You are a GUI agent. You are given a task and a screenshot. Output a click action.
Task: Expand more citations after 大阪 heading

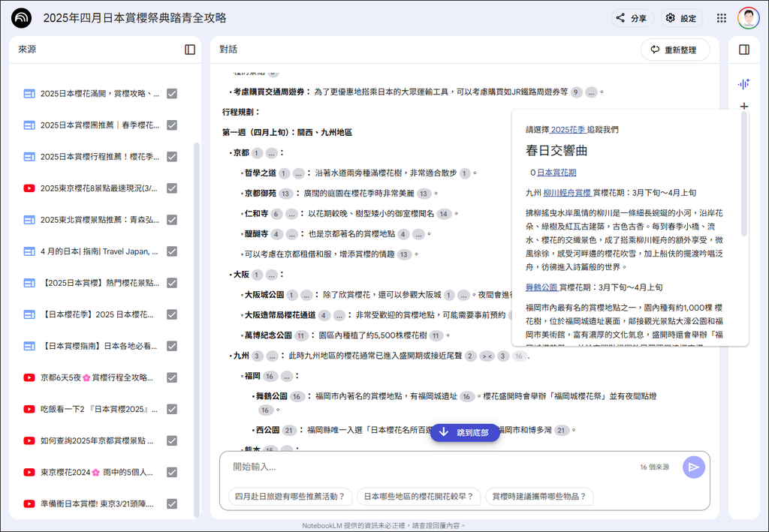click(272, 275)
